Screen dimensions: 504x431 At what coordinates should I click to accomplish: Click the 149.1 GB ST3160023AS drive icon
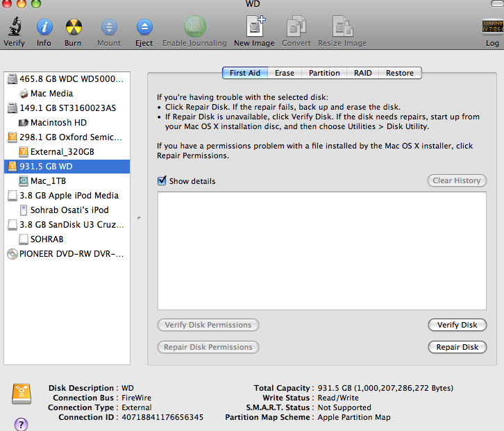(12, 108)
